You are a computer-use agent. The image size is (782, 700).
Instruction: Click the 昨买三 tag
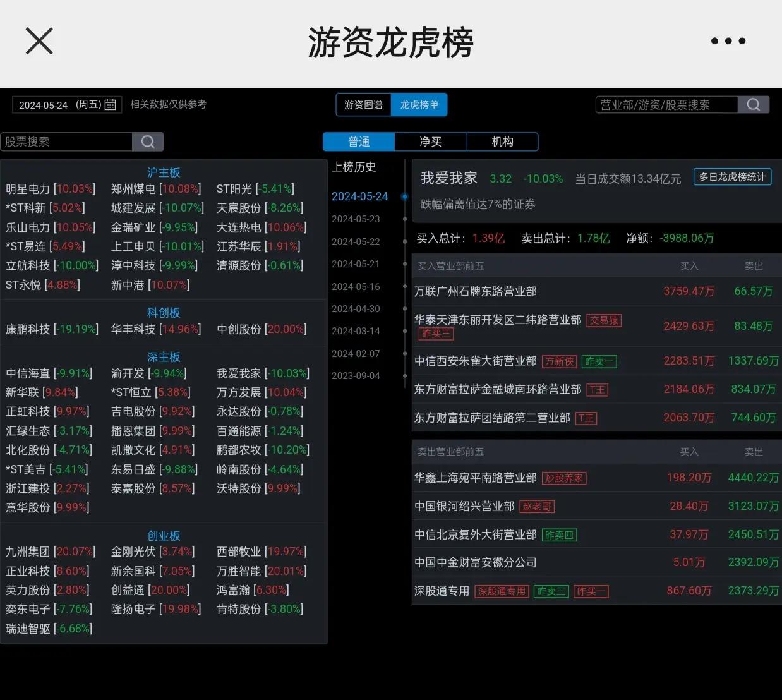[x=436, y=334]
